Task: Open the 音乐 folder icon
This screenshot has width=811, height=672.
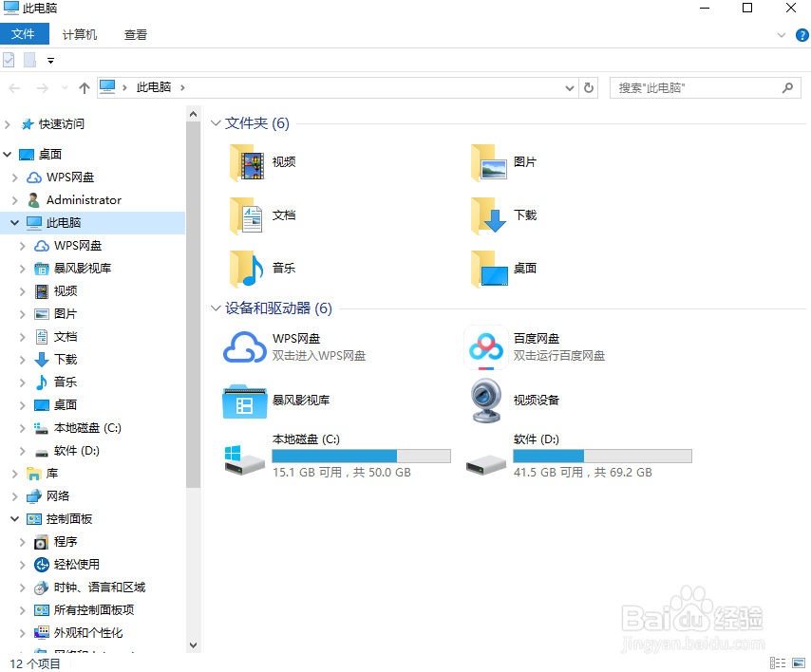Action: [x=244, y=268]
